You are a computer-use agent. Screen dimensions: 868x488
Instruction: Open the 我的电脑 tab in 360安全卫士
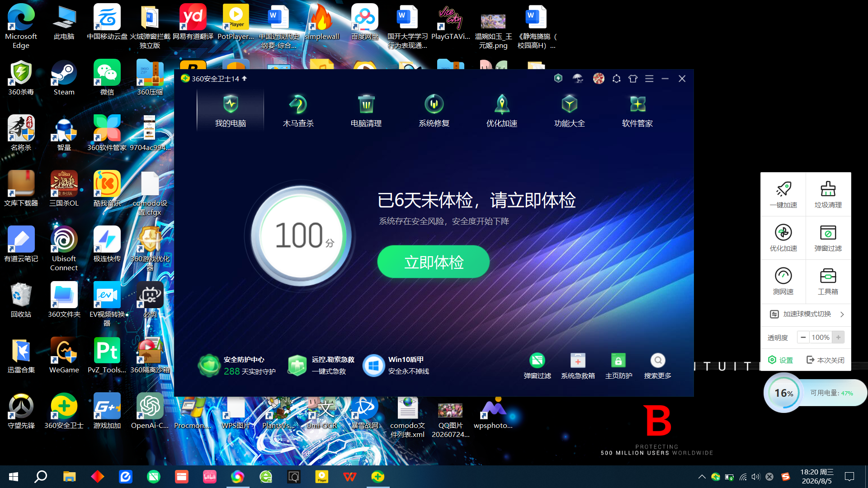(231, 111)
